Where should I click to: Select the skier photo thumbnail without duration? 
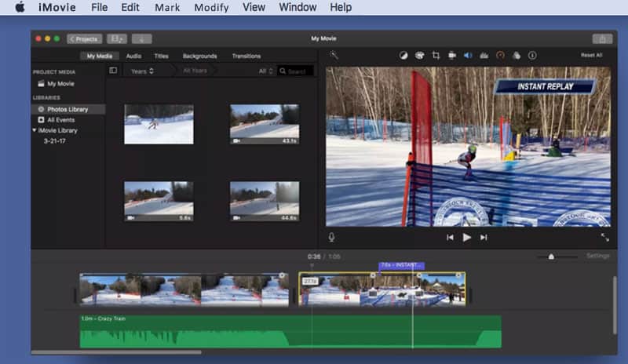click(x=159, y=125)
